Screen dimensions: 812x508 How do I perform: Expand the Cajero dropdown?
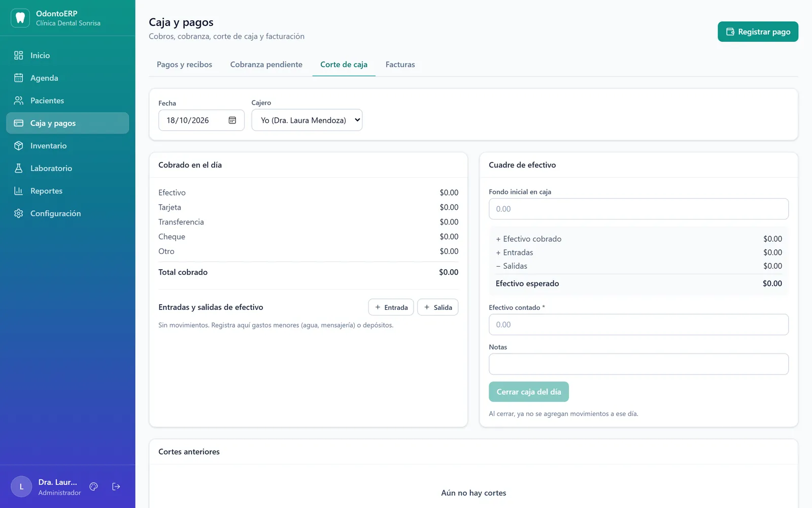307,120
